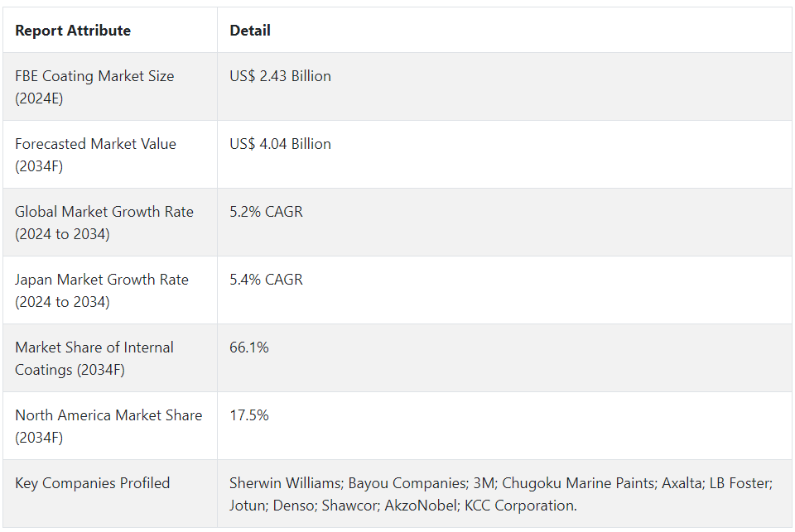The image size is (795, 532).
Task: Click the "5.2% CAGR" value
Action: 266,212
